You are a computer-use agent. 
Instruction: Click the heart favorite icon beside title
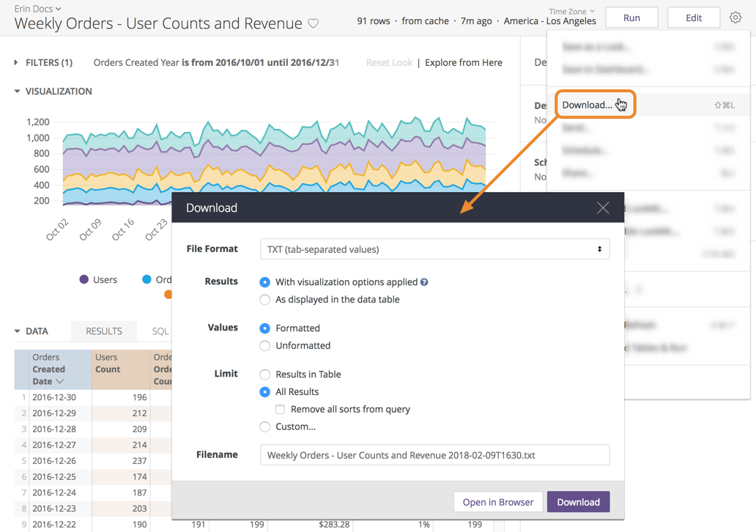[314, 23]
